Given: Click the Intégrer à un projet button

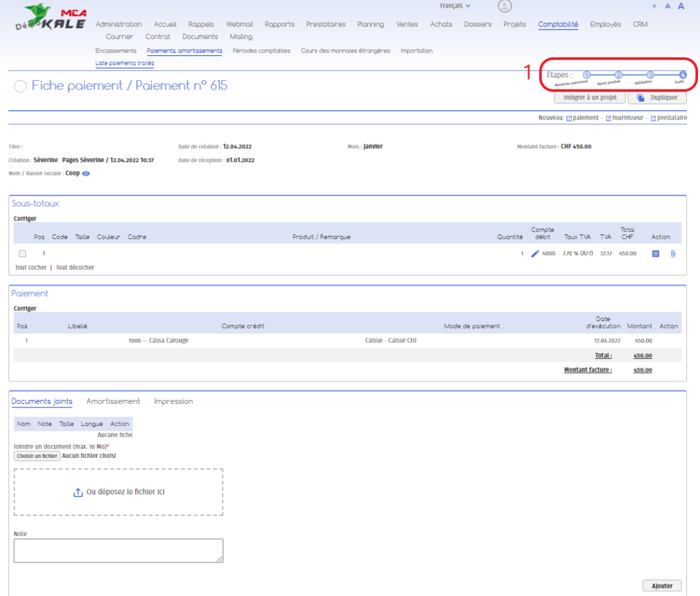Looking at the screenshot, I should tap(589, 98).
